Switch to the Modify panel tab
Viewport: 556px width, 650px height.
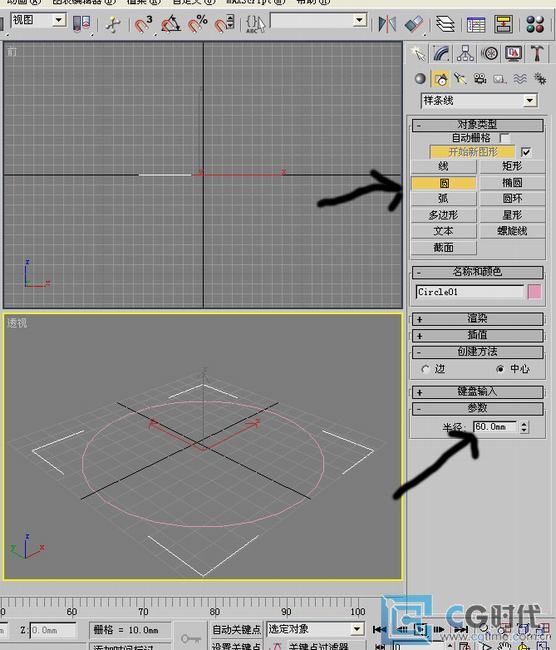pyautogui.click(x=441, y=53)
